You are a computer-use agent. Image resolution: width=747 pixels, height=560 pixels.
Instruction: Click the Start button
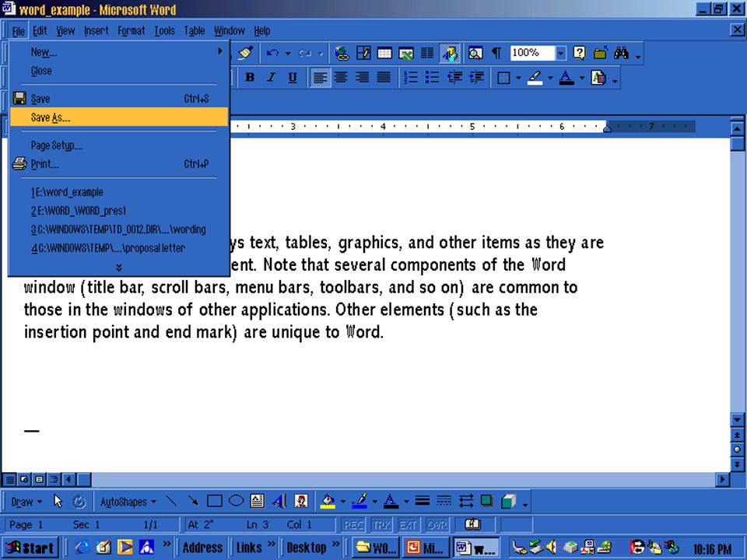[x=31, y=548]
